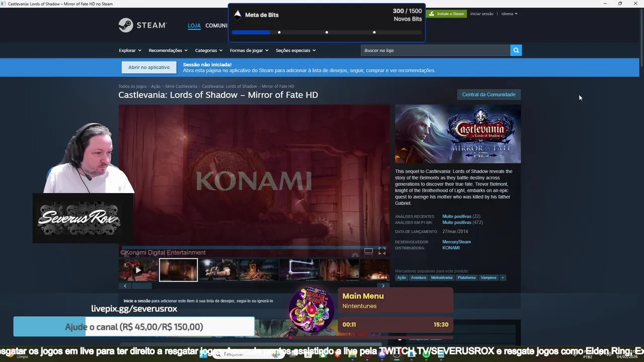Click Abrir no aplicativo button
Image resolution: width=644 pixels, height=362 pixels.
tap(149, 67)
